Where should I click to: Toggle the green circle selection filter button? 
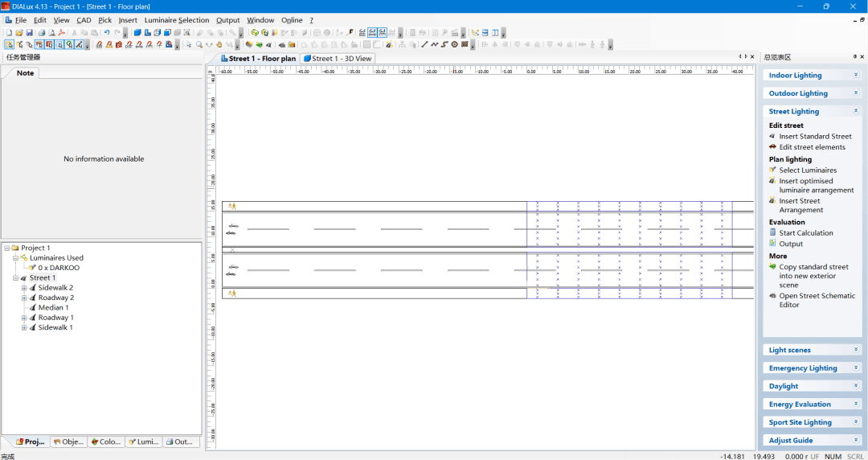tap(68, 44)
